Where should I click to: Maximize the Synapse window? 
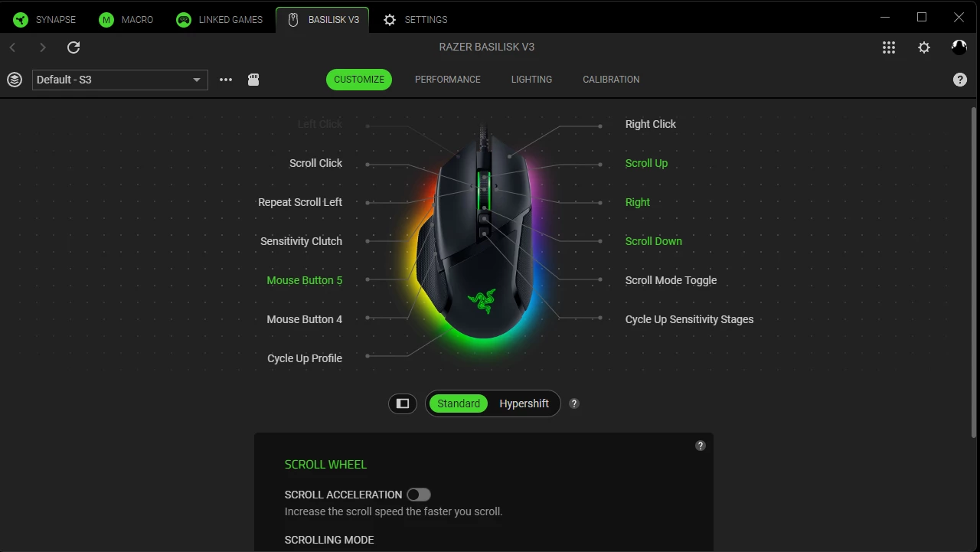[x=922, y=17]
